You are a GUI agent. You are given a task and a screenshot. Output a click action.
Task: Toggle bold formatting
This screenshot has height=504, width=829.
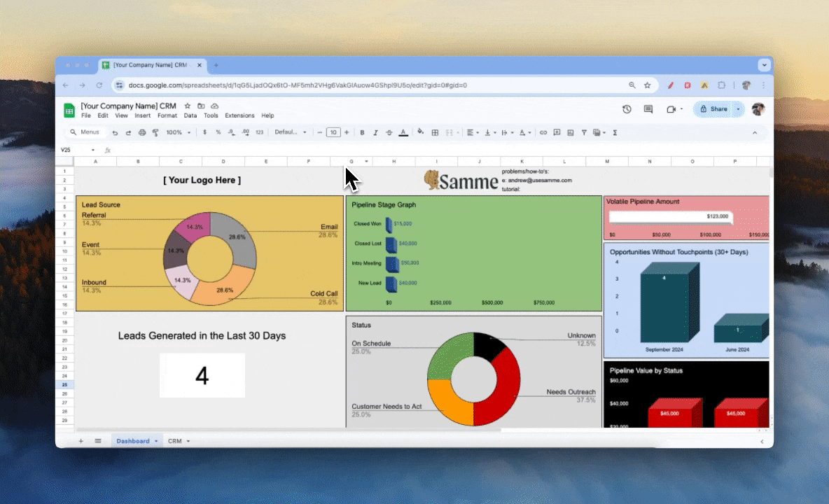pos(362,132)
